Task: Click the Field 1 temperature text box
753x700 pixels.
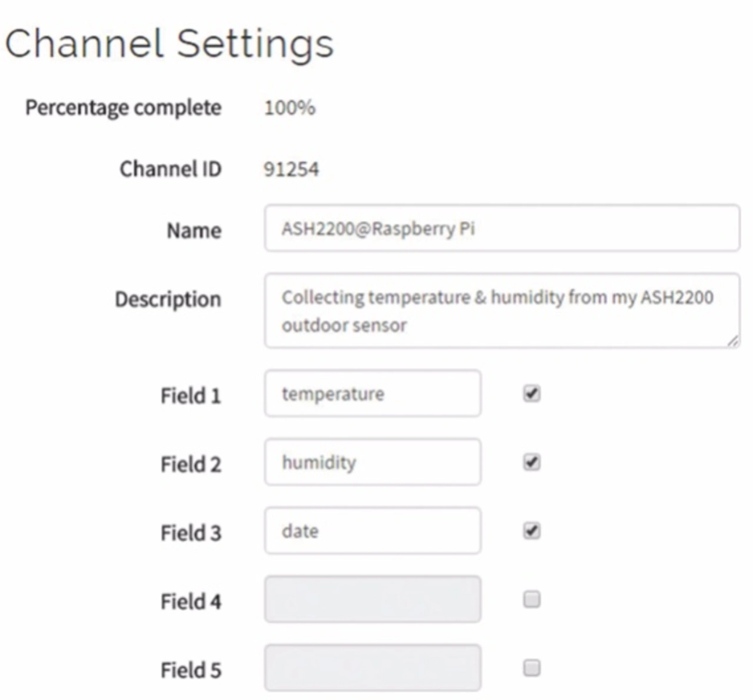Action: [x=372, y=394]
